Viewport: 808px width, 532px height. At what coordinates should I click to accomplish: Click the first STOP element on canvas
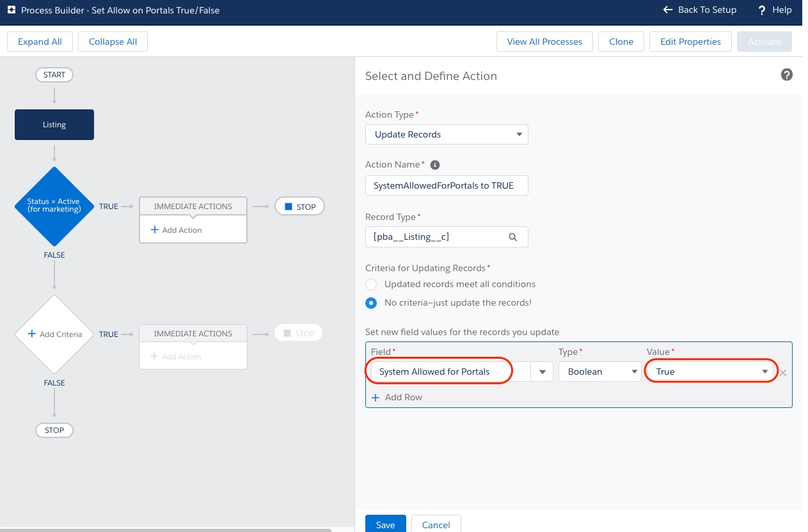tap(299, 206)
